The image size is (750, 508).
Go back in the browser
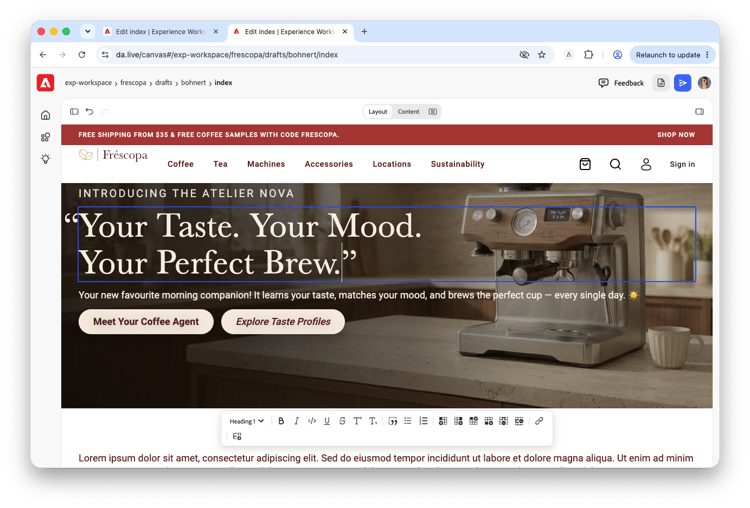click(43, 55)
